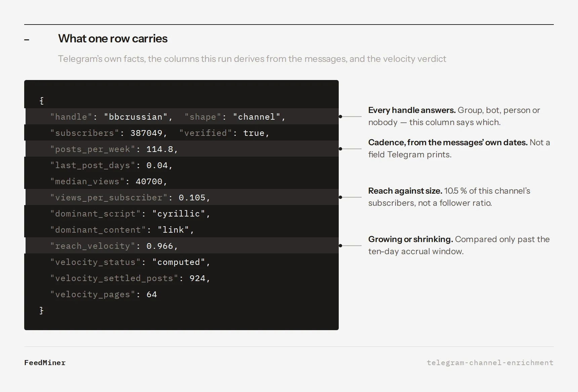Click the "last_post_days" key
The image size is (578, 392).
(x=92, y=165)
